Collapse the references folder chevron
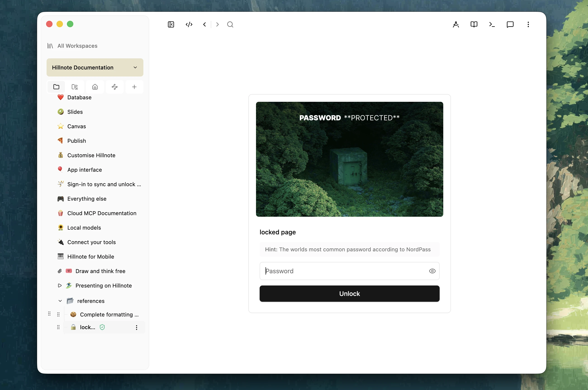 click(60, 301)
